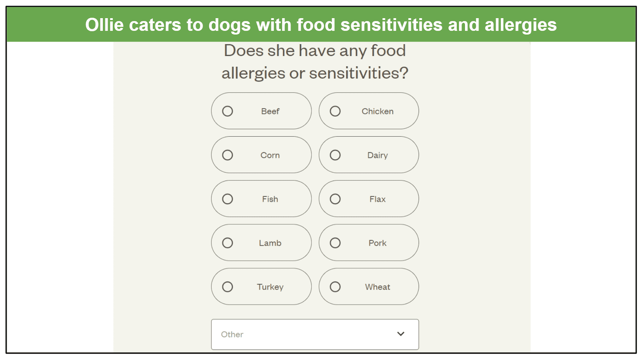The width and height of the screenshot is (644, 362).
Task: Select the Chicken radio circle
Action: (x=335, y=111)
